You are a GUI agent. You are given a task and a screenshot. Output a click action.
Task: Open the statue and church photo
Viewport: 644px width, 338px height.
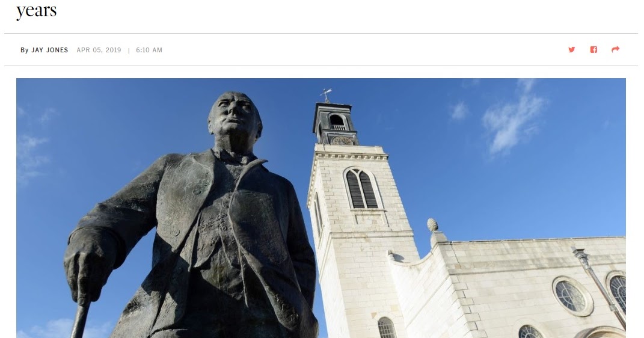pyautogui.click(x=320, y=208)
